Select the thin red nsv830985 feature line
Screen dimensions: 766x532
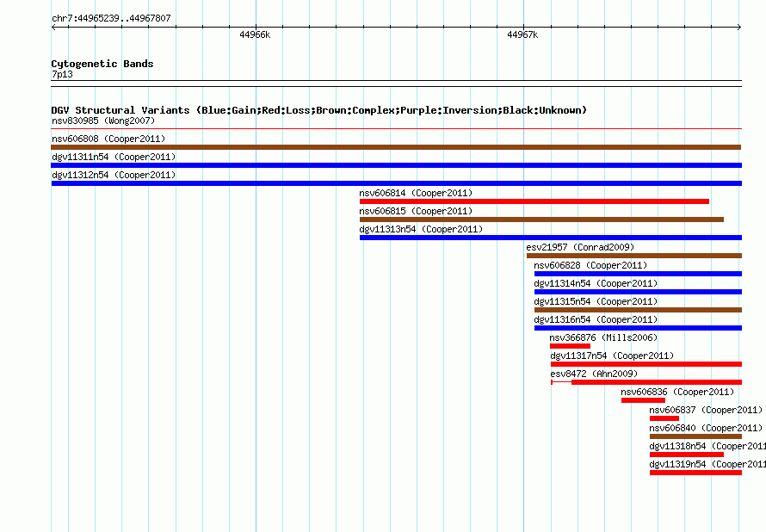[x=396, y=129]
